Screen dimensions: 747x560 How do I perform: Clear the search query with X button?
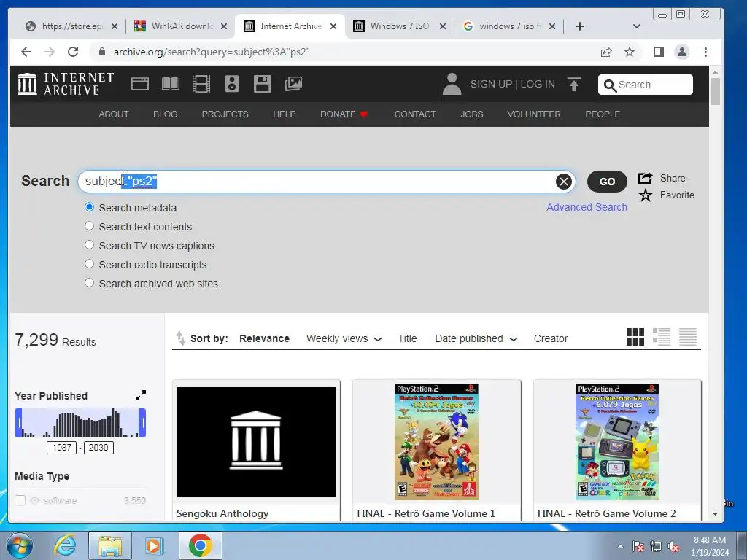point(564,182)
